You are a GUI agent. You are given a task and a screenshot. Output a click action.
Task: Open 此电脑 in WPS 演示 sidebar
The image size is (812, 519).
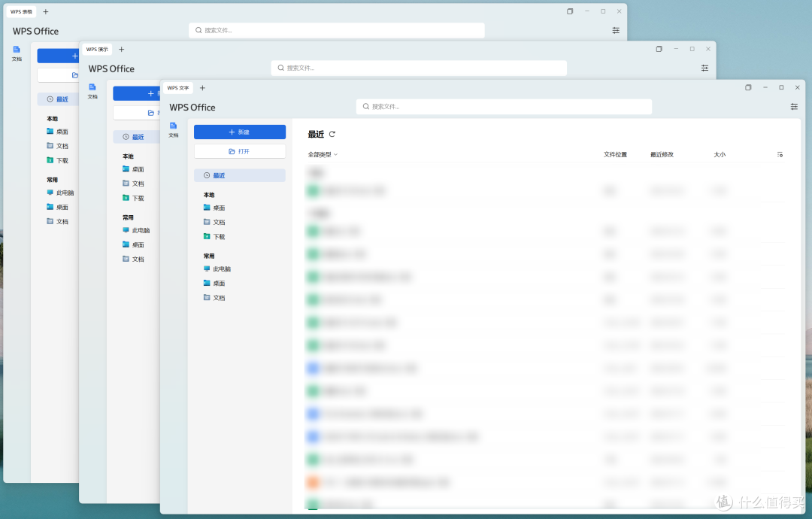pos(136,230)
